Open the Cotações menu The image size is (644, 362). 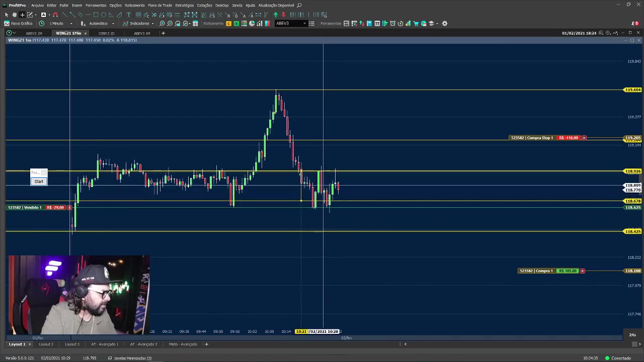[x=204, y=6]
